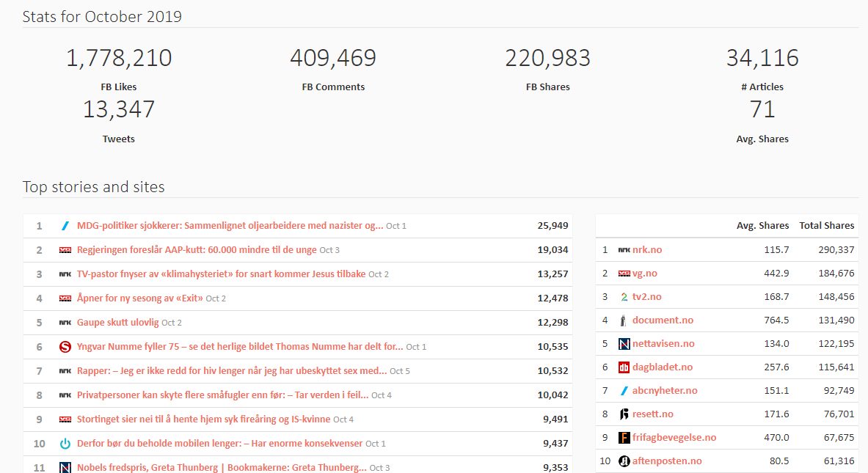Open the abcnyheter.no site link
Screen dimensions: 868x473
(665, 391)
